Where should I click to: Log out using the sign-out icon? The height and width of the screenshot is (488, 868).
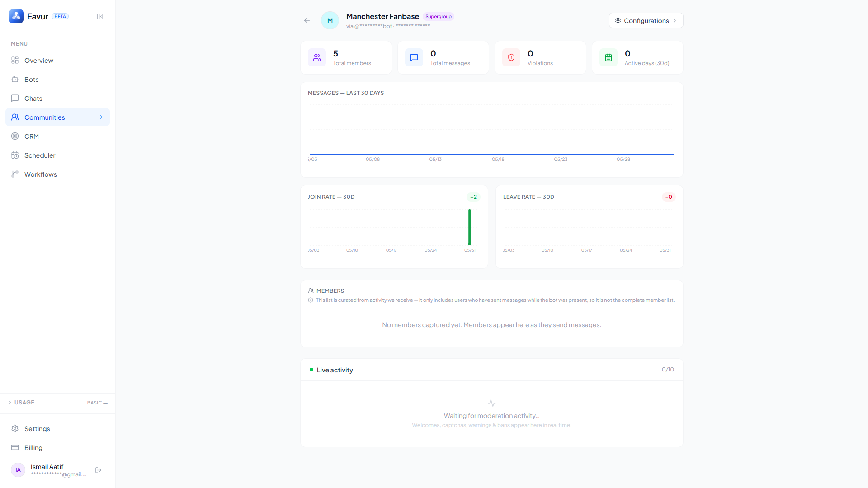99,470
